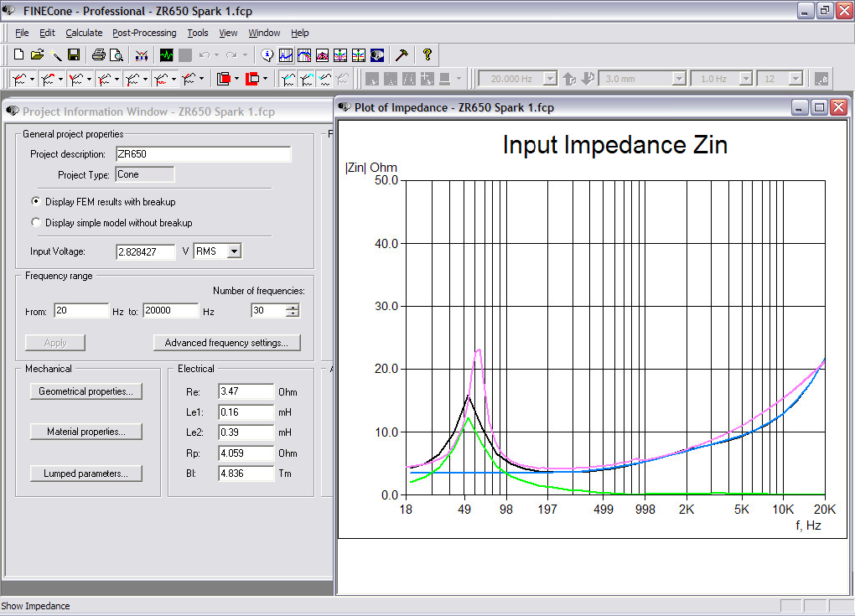The image size is (855, 616).
Task: Open a project file with the folder icon
Action: (37, 54)
